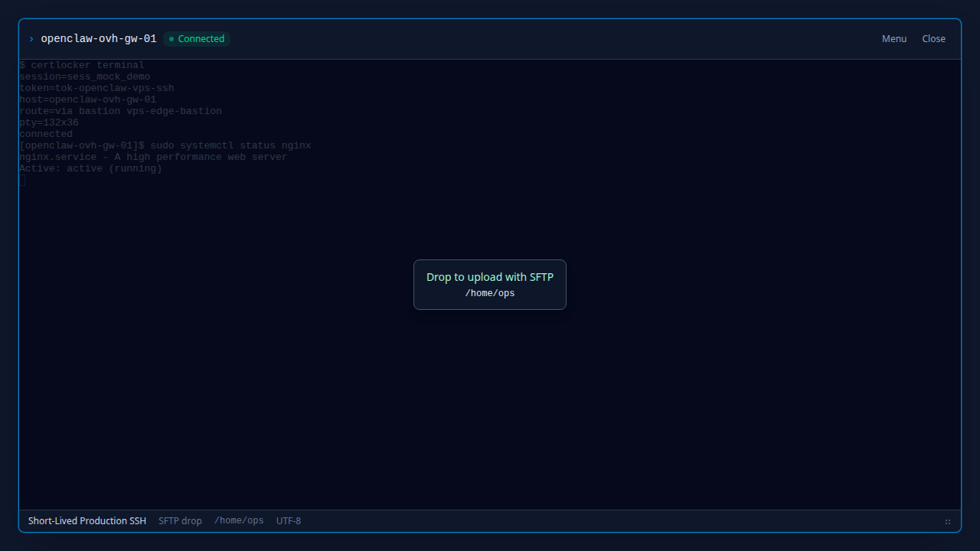Screen dimensions: 980x551
Task: Click the Active: active (running) line
Action: coord(90,168)
